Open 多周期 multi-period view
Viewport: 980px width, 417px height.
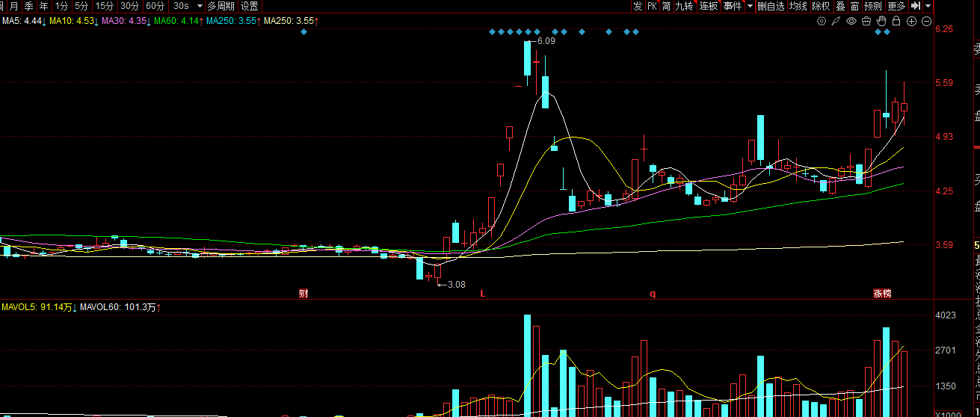(221, 6)
